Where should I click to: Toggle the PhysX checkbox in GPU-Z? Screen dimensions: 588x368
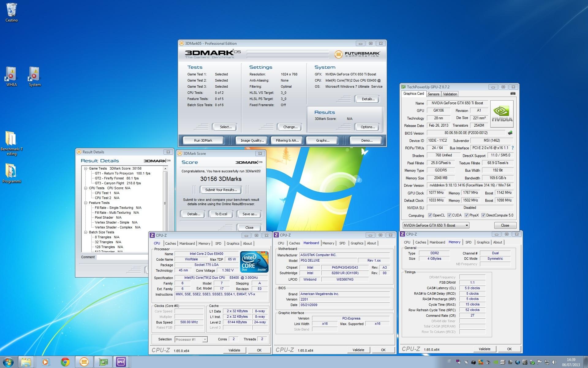coord(466,215)
